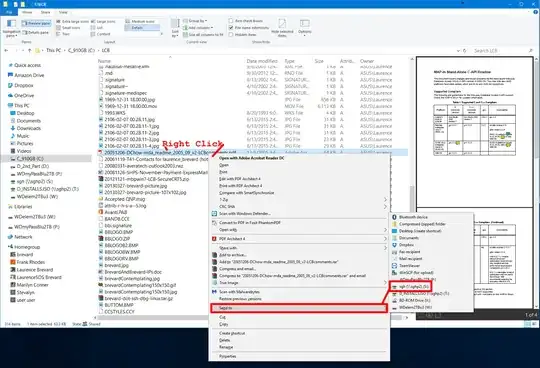Image resolution: width=540 pixels, height=368 pixels.
Task: Select Large icons layout
Action: click(103, 21)
